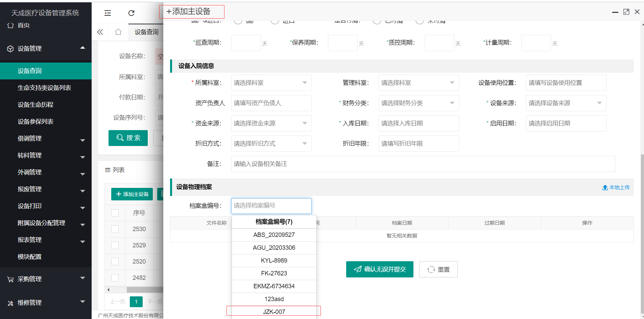Screen dimensions: 644x319
Task: Click the 添加主设备 button in list
Action: (132, 194)
